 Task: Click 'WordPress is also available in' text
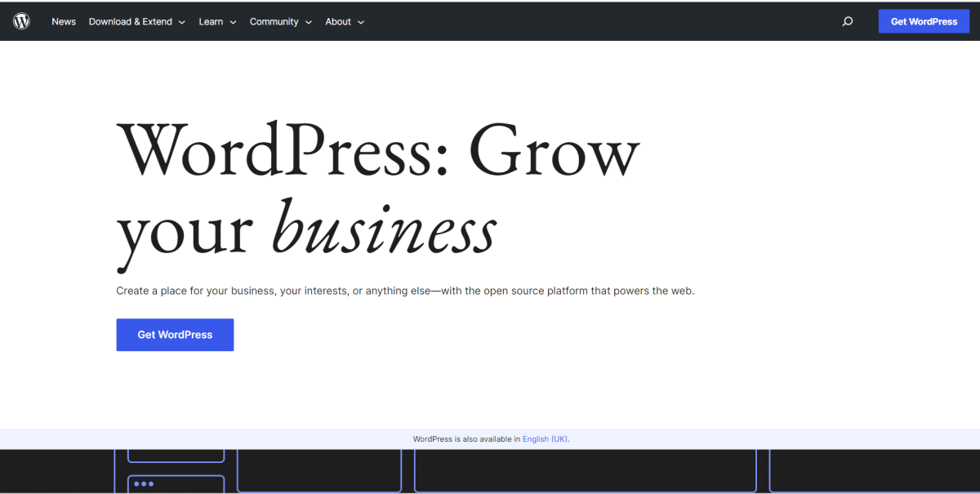[x=466, y=439]
